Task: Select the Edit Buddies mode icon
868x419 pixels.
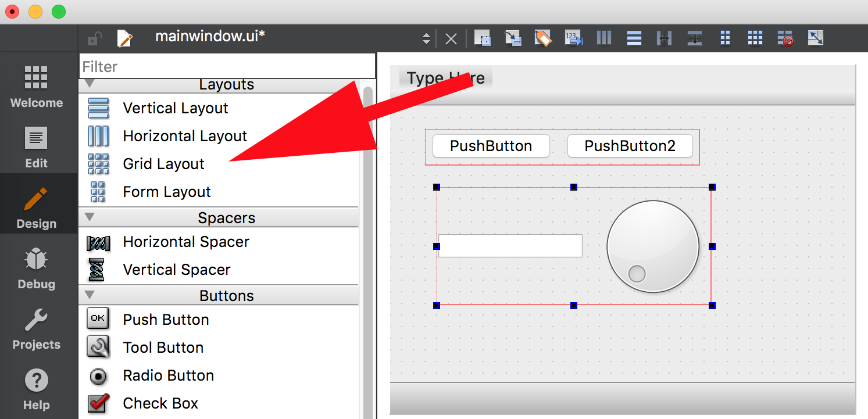Action: pos(543,38)
